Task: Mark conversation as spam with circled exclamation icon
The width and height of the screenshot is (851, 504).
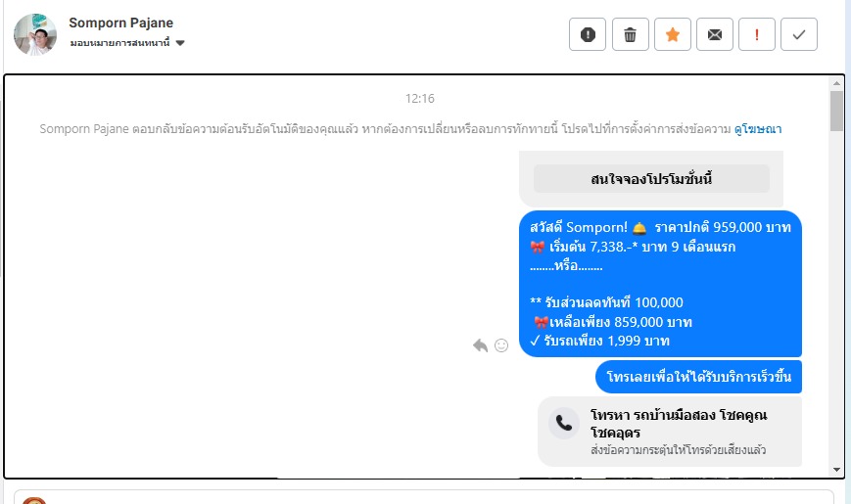Action: (588, 34)
